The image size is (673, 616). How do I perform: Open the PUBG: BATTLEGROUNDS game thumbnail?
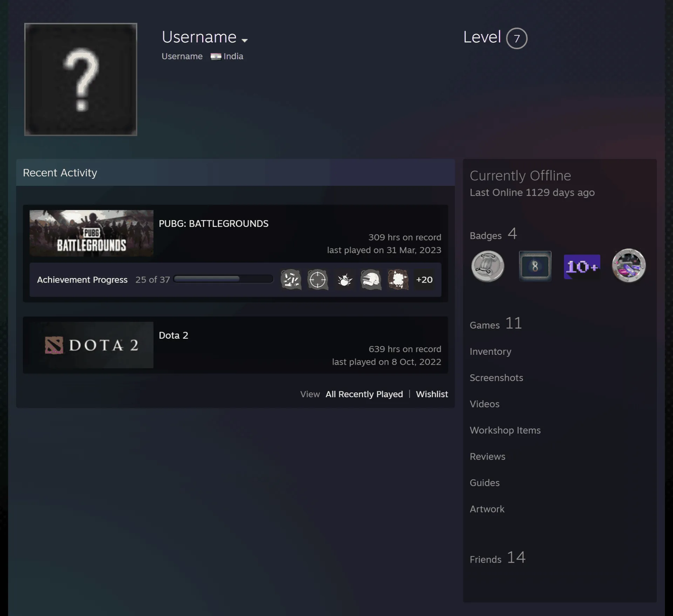(x=91, y=233)
